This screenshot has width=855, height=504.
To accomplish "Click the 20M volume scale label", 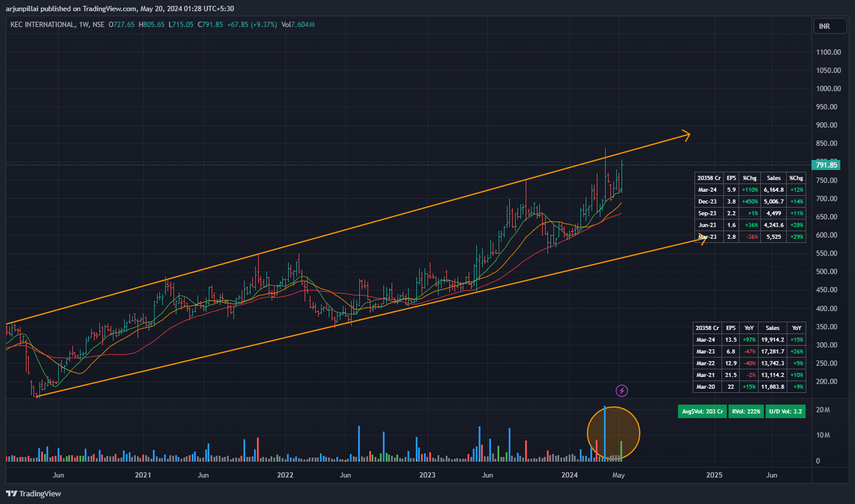I will 823,410.
